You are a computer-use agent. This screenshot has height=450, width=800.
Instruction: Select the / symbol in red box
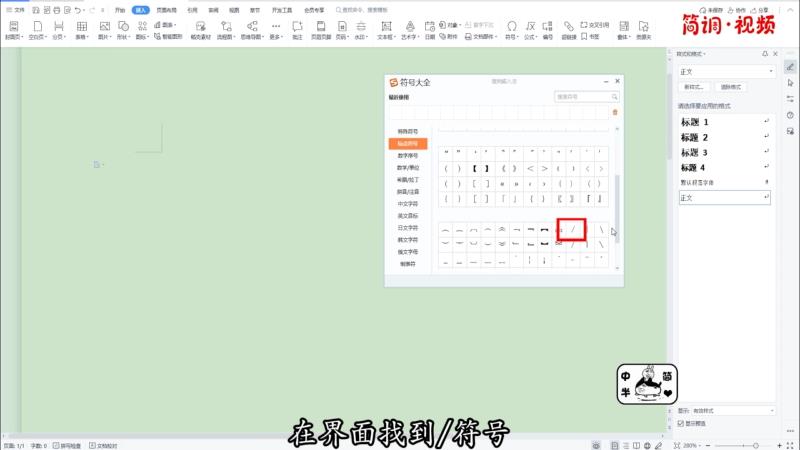(x=572, y=229)
